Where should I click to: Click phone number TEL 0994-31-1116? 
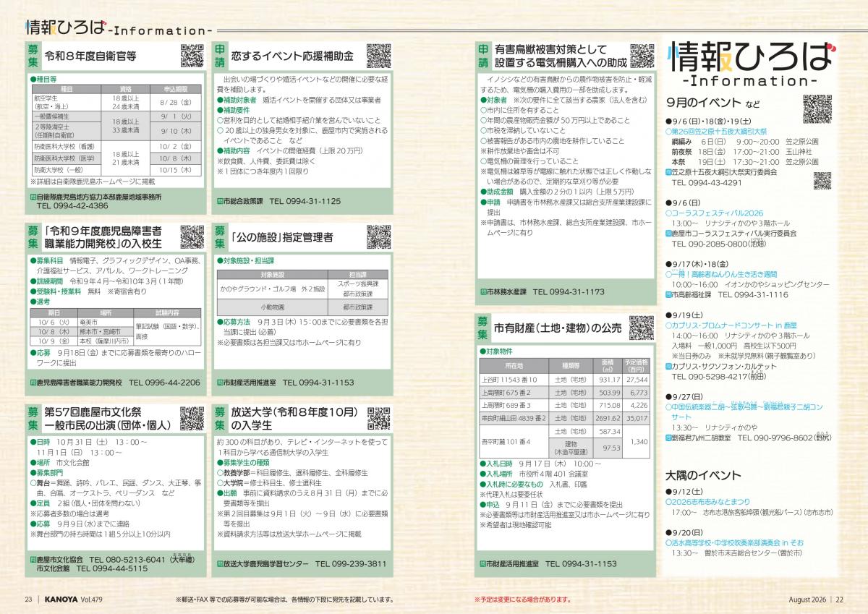[x=753, y=295]
